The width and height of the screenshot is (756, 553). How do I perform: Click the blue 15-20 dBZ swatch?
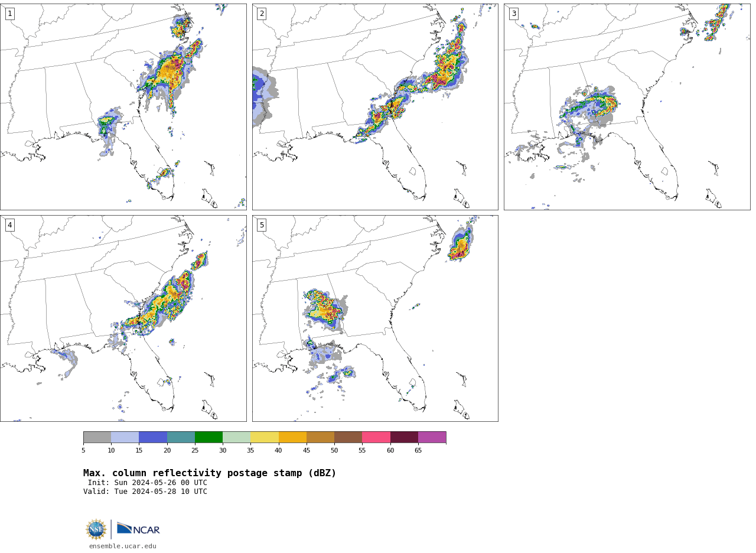tap(153, 437)
